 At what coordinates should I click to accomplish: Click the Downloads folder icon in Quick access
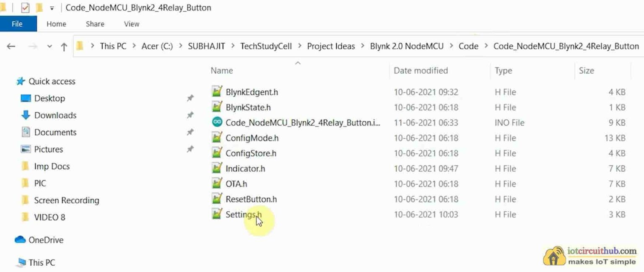[26, 115]
